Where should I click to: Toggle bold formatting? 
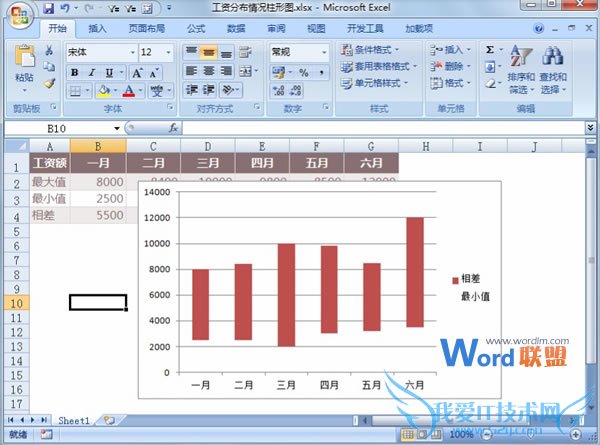(x=75, y=72)
